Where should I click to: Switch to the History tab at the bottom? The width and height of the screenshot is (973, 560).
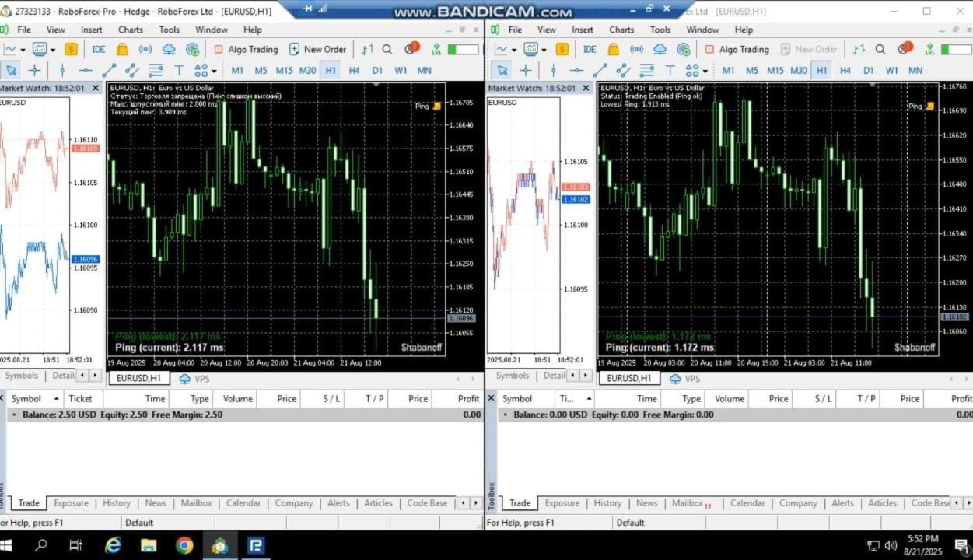pyautogui.click(x=116, y=503)
